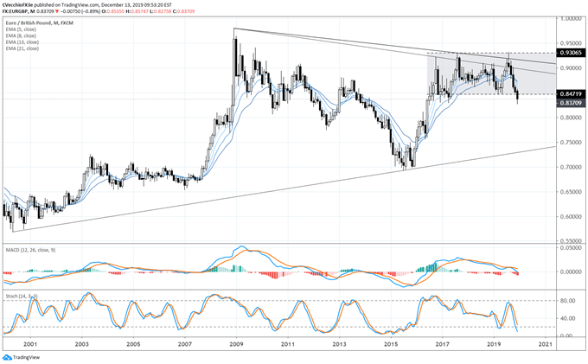Click the 0.90000 price scale value
The height and width of the screenshot is (364, 588).
pyautogui.click(x=571, y=67)
